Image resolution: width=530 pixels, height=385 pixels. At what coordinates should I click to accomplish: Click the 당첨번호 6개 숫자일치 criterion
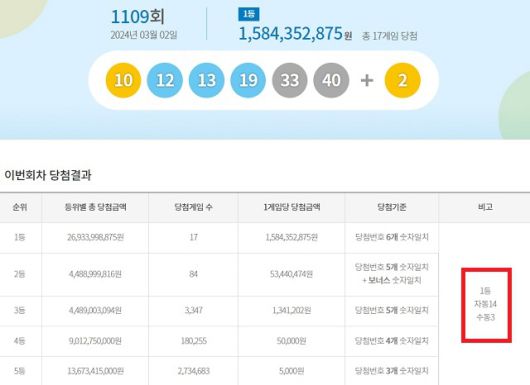click(x=392, y=237)
